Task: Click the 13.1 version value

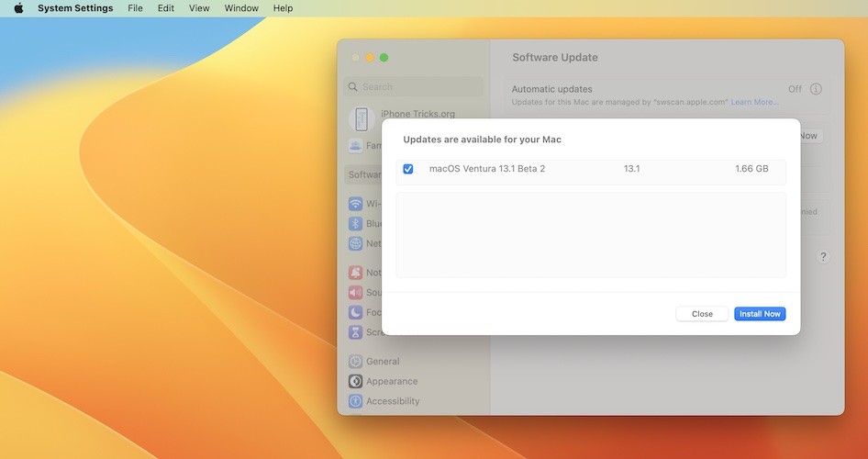Action: tap(631, 168)
